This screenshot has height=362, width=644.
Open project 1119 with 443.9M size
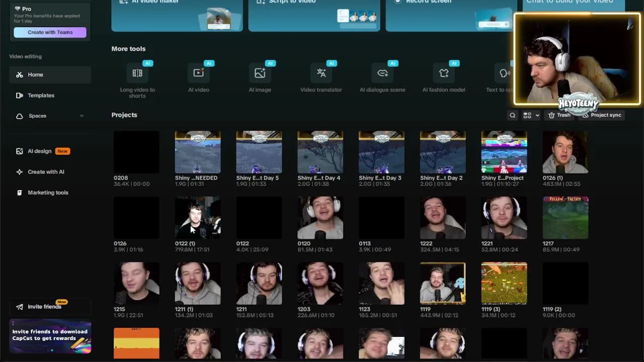click(443, 284)
